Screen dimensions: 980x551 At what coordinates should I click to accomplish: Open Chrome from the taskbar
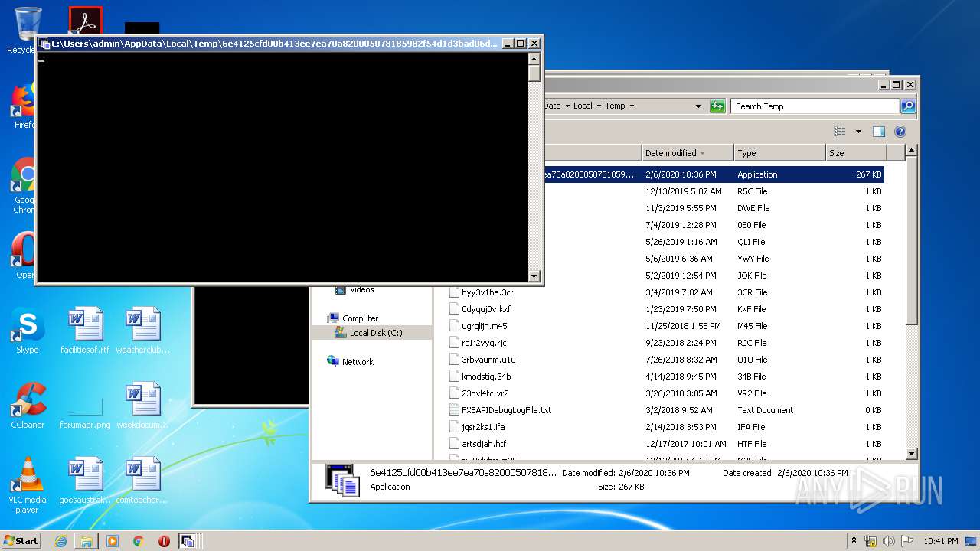coord(139,541)
